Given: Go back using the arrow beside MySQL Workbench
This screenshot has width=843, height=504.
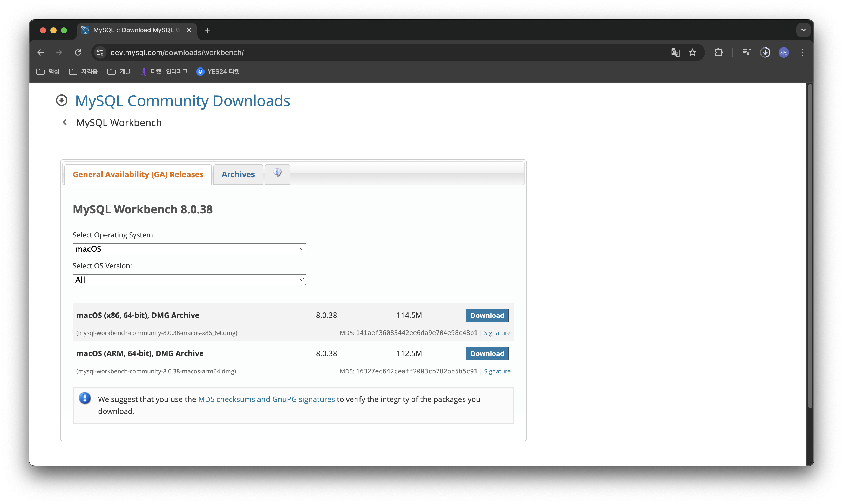Looking at the screenshot, I should click(65, 122).
